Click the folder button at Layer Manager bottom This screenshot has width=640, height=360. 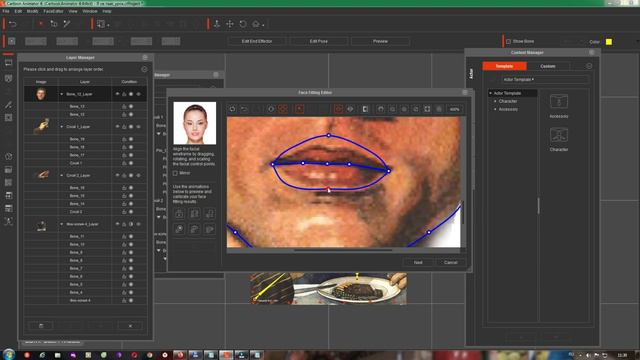[41, 326]
